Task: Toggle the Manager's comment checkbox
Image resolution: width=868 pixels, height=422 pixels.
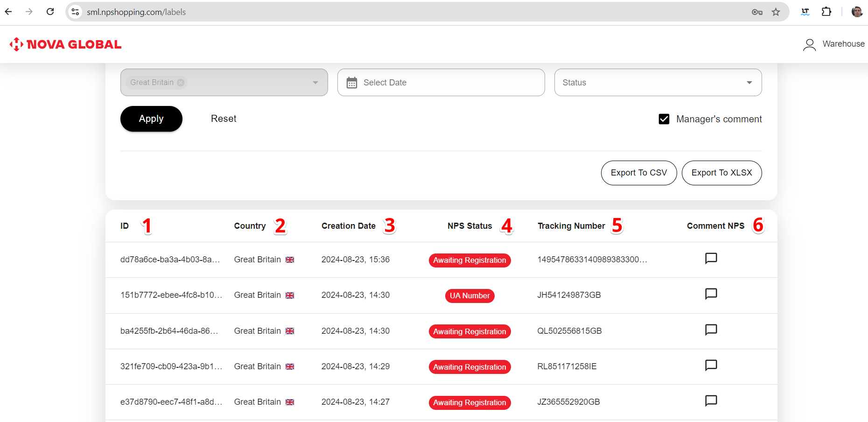Action: [x=664, y=119]
